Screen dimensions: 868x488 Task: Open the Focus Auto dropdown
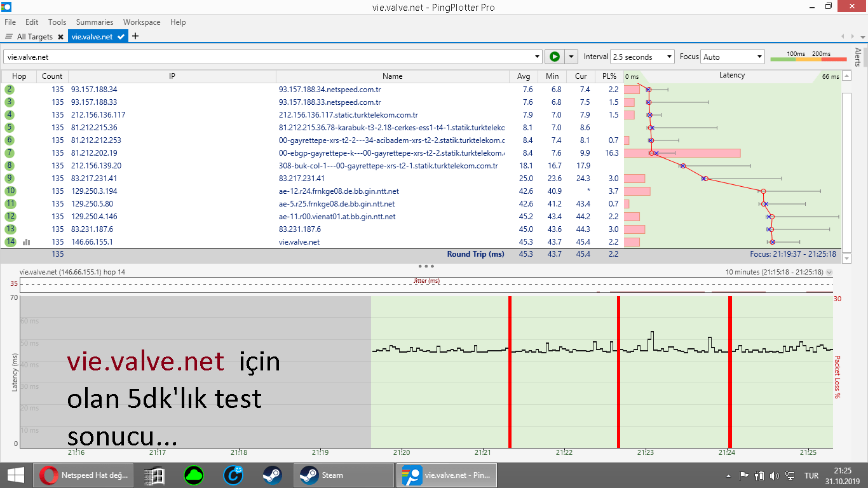[732, 57]
